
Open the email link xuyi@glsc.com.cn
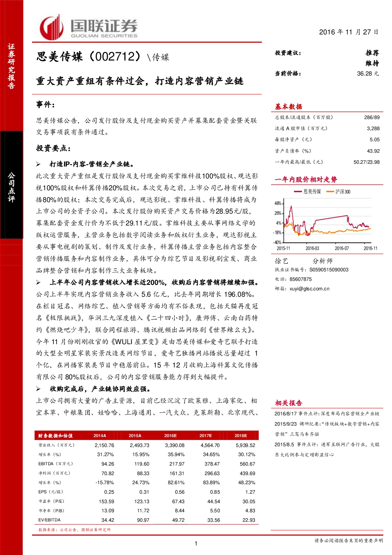(x=309, y=289)
